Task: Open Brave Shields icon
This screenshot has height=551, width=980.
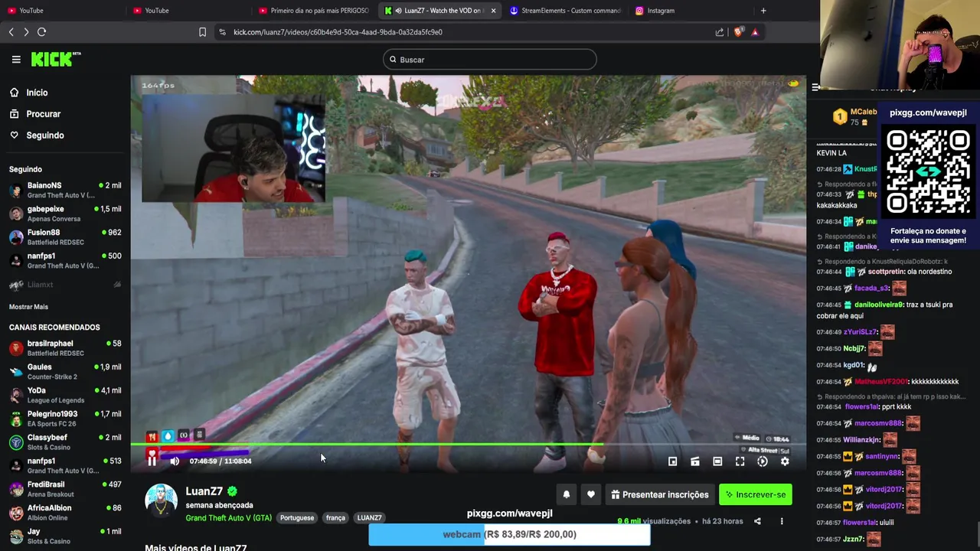Action: [x=738, y=32]
